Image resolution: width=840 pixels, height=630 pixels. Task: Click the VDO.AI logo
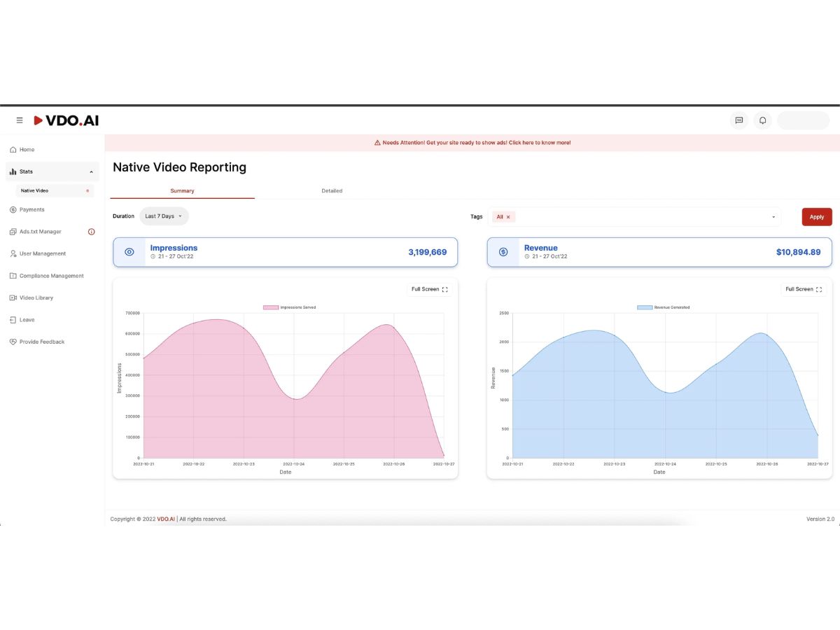[66, 120]
